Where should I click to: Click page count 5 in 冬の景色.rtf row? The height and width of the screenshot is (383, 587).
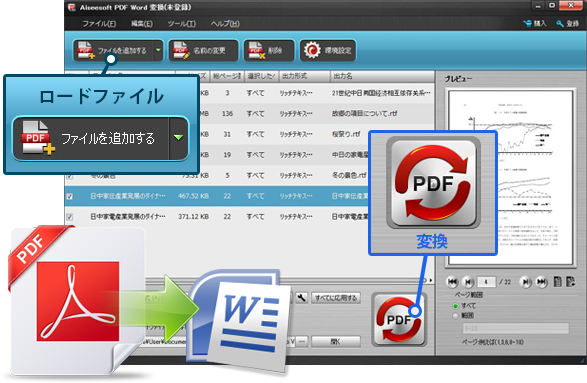pyautogui.click(x=227, y=175)
